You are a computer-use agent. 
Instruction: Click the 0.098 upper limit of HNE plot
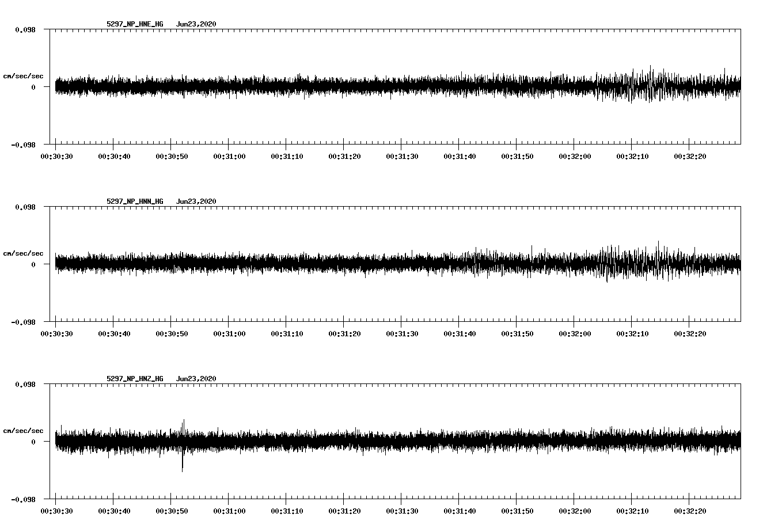click(x=25, y=29)
